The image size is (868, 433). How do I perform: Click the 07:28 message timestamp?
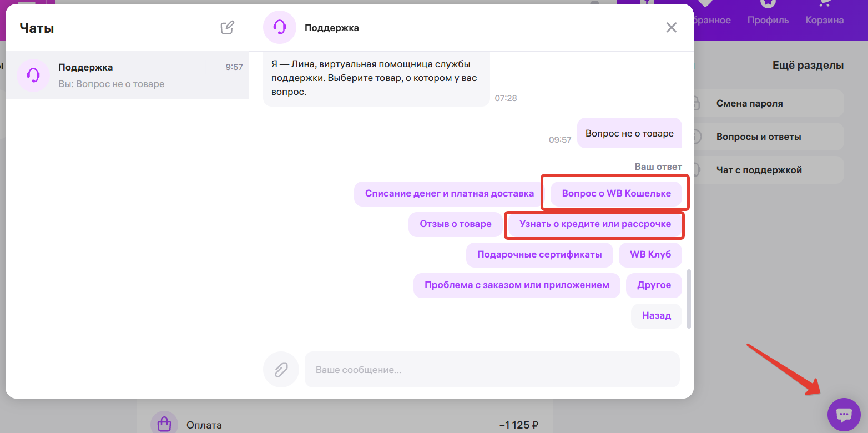point(506,98)
